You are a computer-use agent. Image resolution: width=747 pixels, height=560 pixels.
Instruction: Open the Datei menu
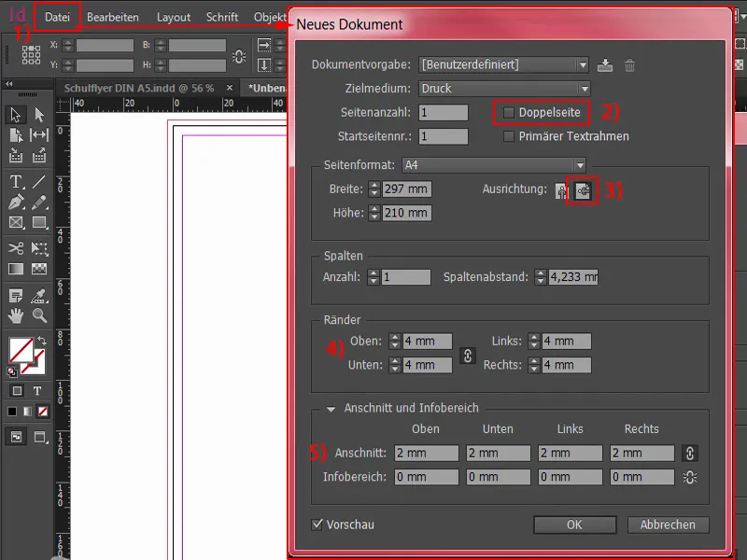(x=57, y=17)
